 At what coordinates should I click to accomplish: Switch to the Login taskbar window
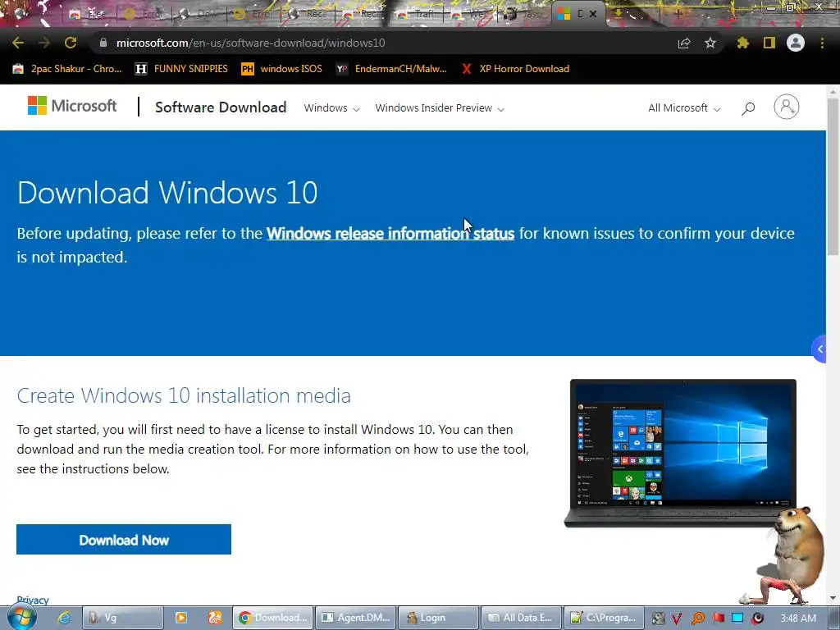[439, 618]
